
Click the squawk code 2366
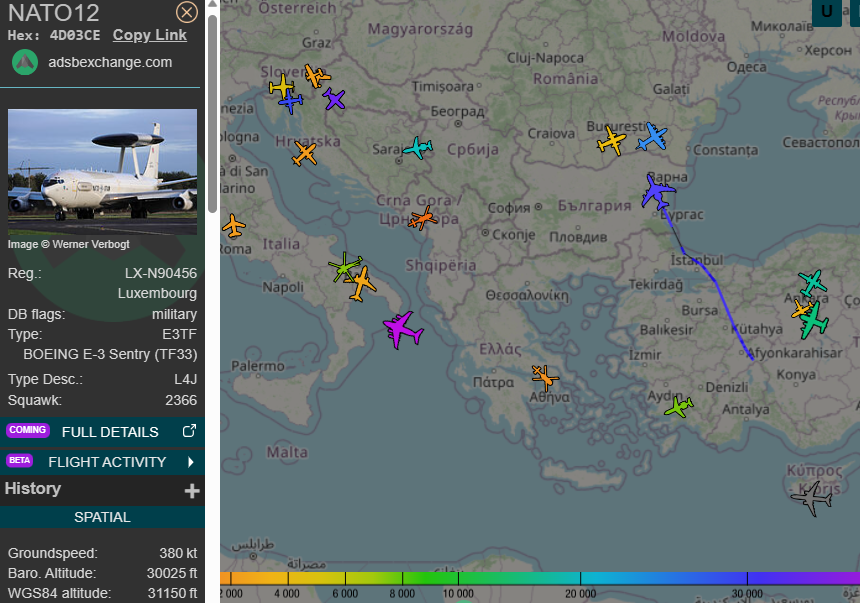pos(181,400)
